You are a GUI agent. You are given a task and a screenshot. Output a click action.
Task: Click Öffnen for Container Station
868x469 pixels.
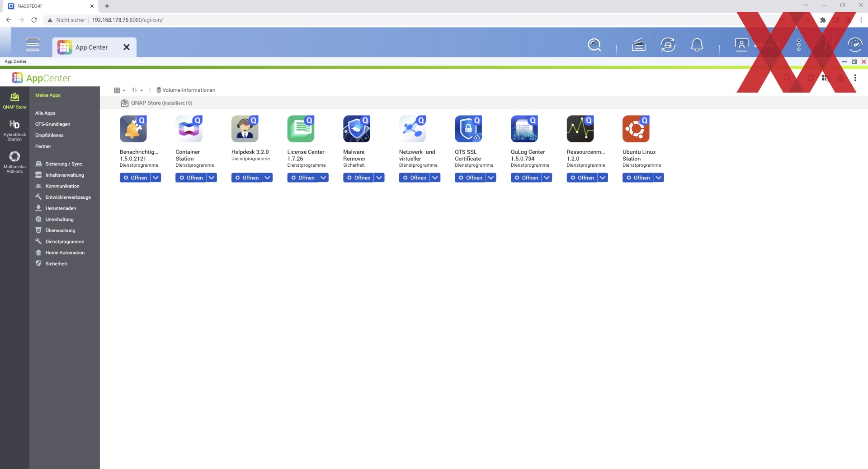[x=191, y=178]
